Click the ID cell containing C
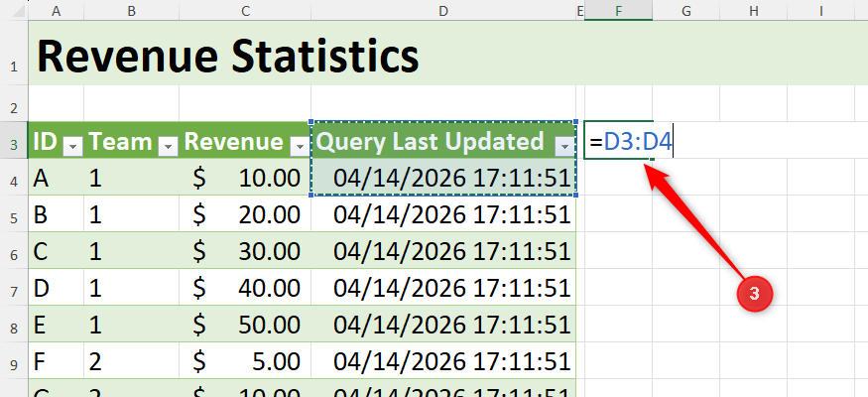The height and width of the screenshot is (397, 868). [x=56, y=250]
